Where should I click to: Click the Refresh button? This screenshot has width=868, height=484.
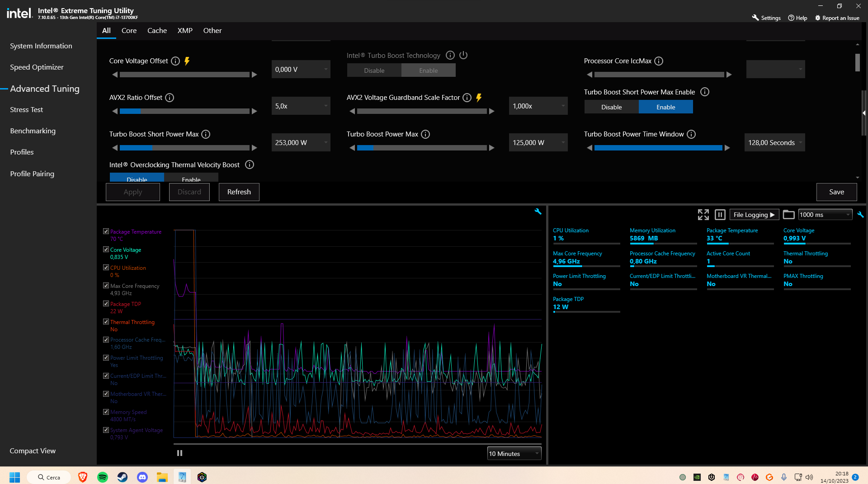click(x=239, y=192)
